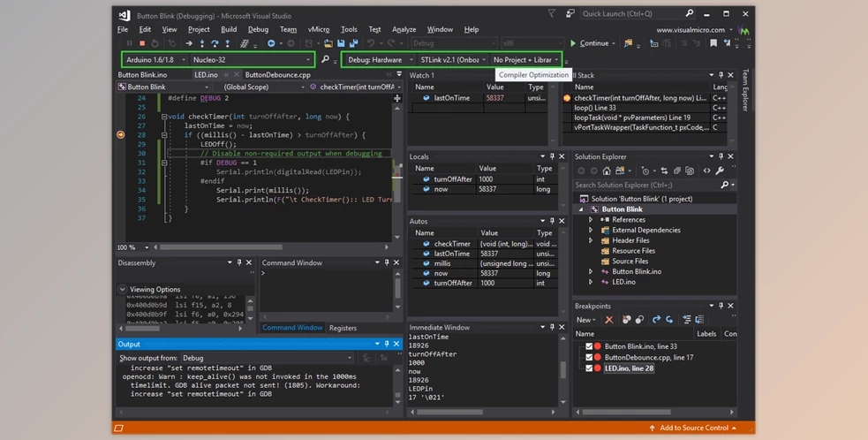This screenshot has height=440, width=868.
Task: Pin the Locals panel
Action: pyautogui.click(x=552, y=156)
